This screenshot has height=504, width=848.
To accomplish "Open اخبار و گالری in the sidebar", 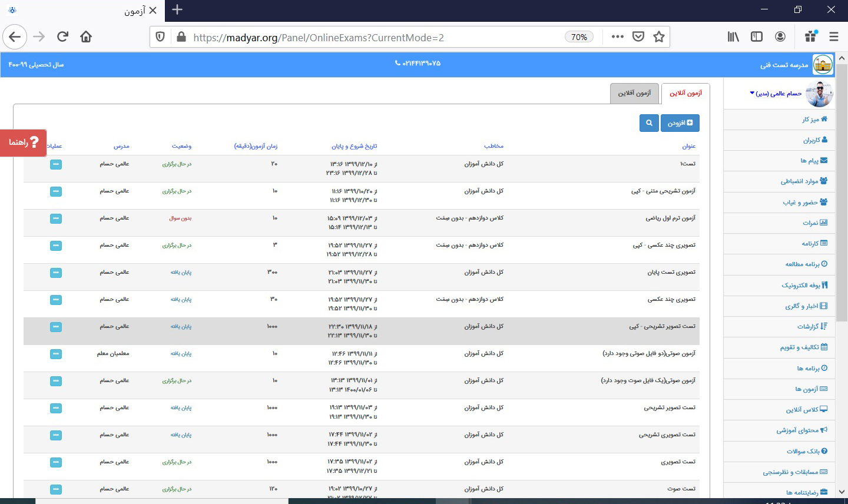I will click(x=806, y=306).
